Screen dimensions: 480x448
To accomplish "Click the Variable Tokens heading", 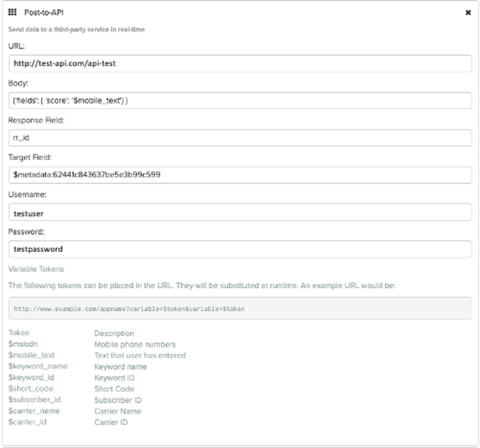I will point(36,269).
